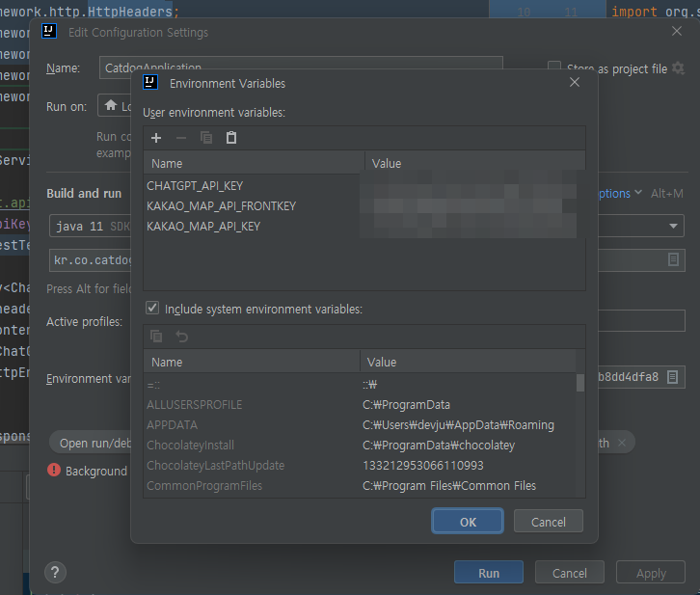The image size is (700, 595).
Task: Click user variables Name column header
Action: pos(254,163)
